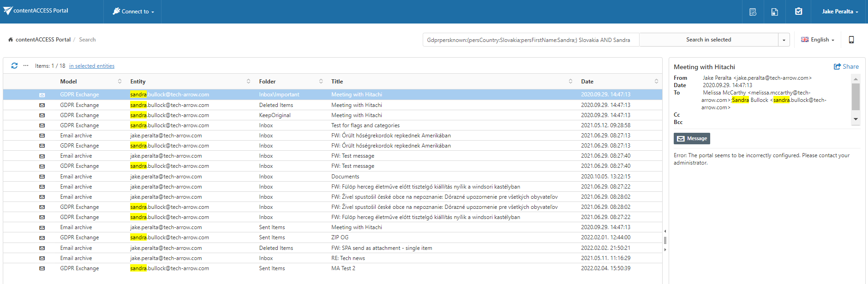Image resolution: width=868 pixels, height=284 pixels.
Task: Click the refresh results icon
Action: 14,65
